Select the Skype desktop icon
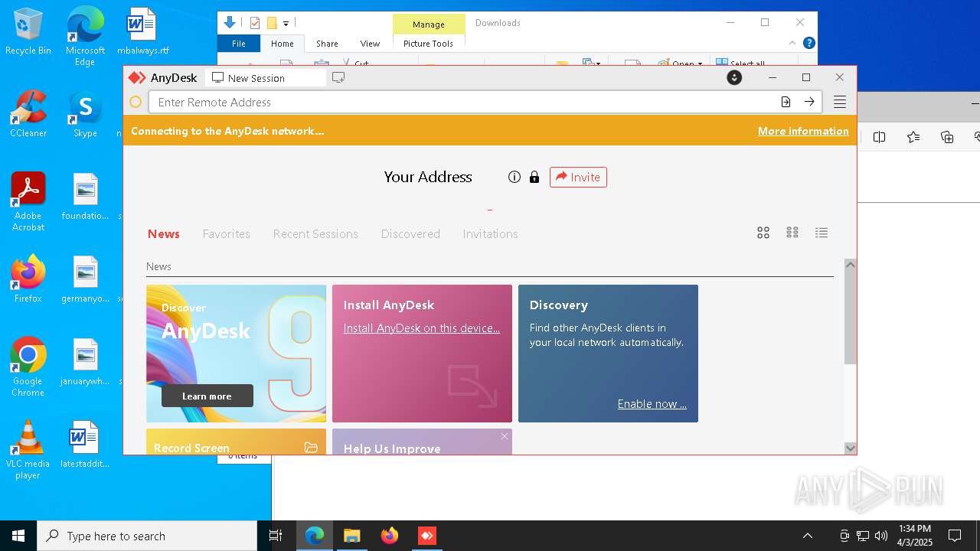Image resolution: width=980 pixels, height=551 pixels. (85, 115)
